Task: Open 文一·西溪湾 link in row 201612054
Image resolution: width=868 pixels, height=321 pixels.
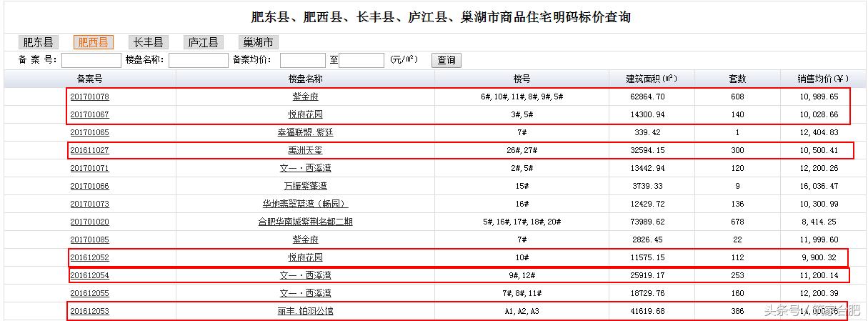Action: [305, 275]
